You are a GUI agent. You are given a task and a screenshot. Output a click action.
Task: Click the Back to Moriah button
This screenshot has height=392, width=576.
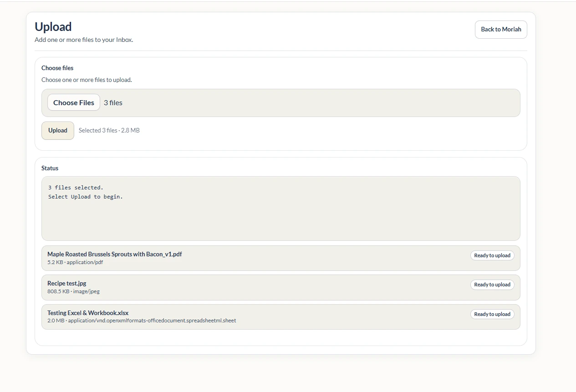pyautogui.click(x=501, y=30)
